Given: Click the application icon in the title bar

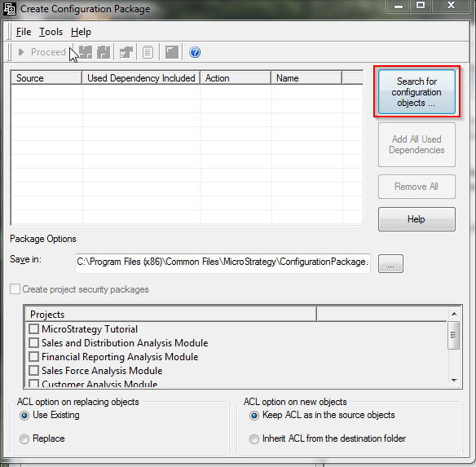Looking at the screenshot, I should [x=10, y=9].
